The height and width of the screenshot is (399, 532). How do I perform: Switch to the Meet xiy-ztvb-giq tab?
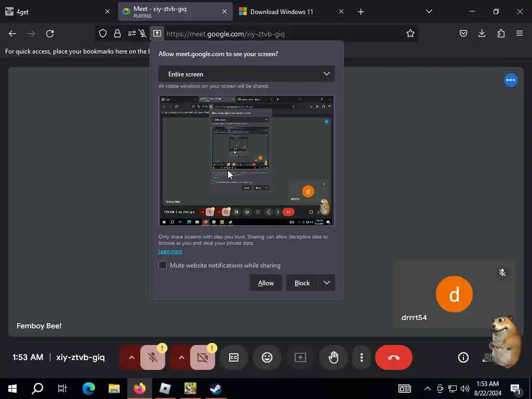tap(170, 11)
